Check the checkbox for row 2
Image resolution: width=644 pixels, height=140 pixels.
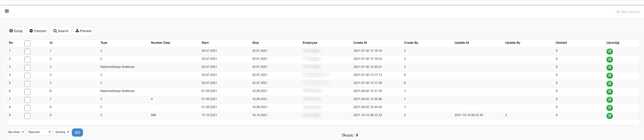click(28, 60)
